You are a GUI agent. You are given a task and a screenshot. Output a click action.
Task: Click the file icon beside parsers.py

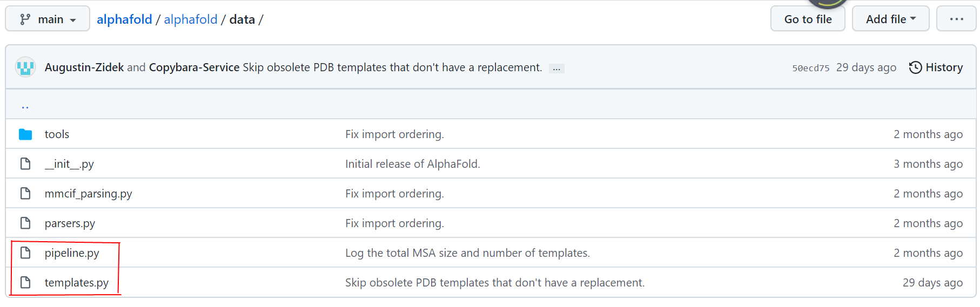click(25, 223)
